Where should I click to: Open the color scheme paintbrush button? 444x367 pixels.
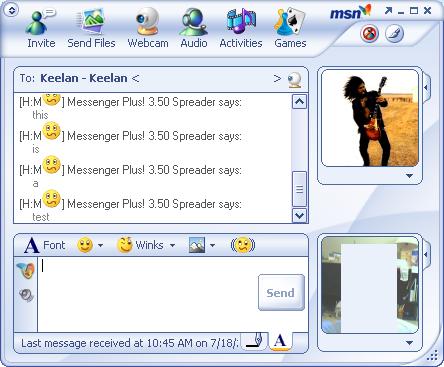pos(394,34)
